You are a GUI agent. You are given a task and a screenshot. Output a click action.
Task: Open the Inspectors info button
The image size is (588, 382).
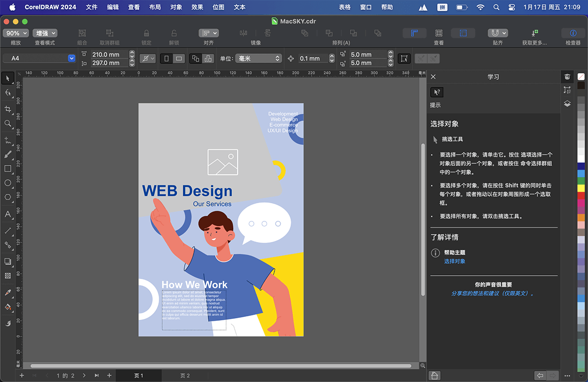point(573,33)
